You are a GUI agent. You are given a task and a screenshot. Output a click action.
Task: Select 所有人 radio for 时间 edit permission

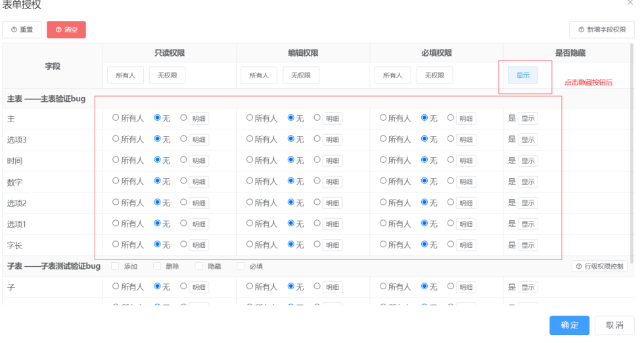tap(250, 160)
